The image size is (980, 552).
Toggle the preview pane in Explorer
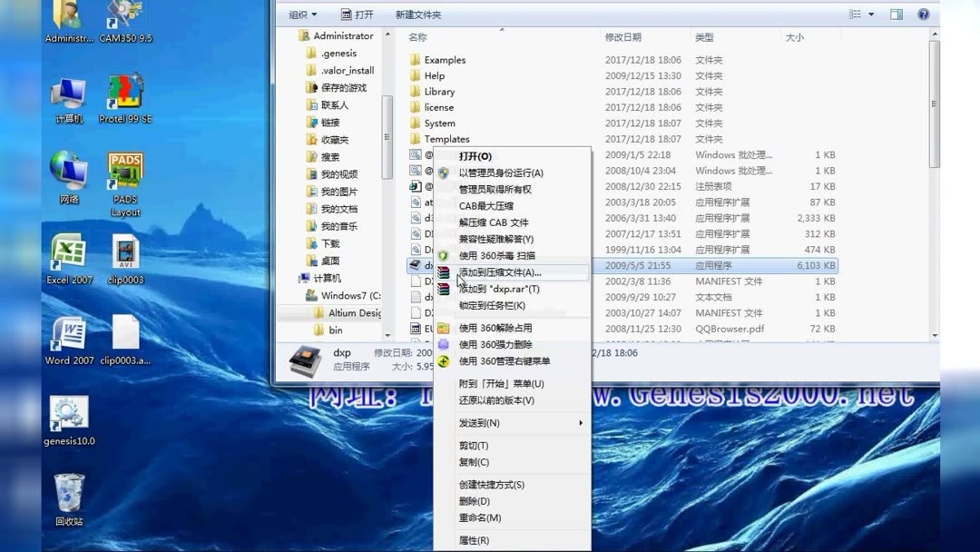coord(897,14)
